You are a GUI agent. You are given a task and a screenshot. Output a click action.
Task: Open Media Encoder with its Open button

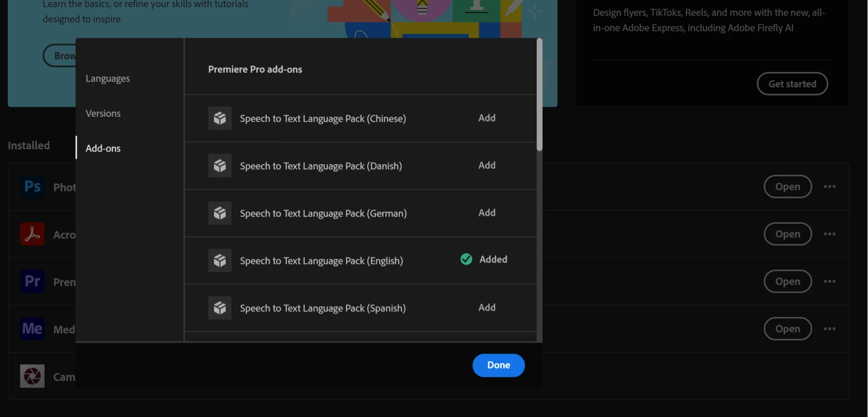click(x=788, y=329)
